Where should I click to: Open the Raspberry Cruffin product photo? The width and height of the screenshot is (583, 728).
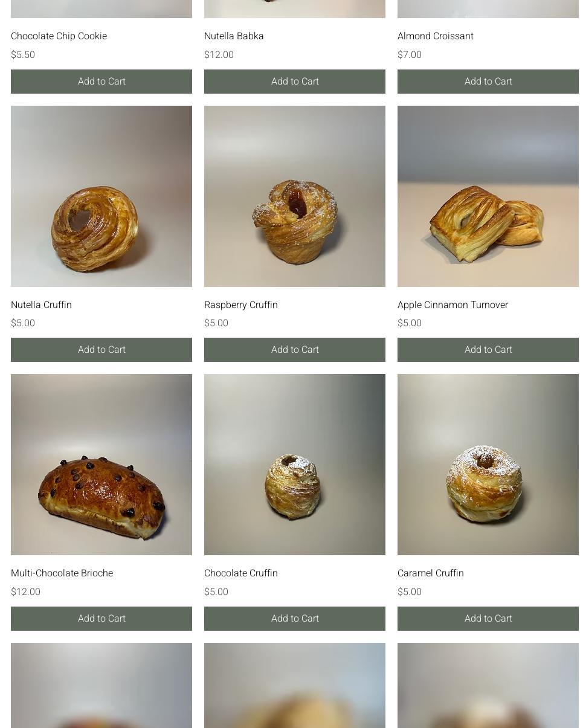(x=295, y=196)
